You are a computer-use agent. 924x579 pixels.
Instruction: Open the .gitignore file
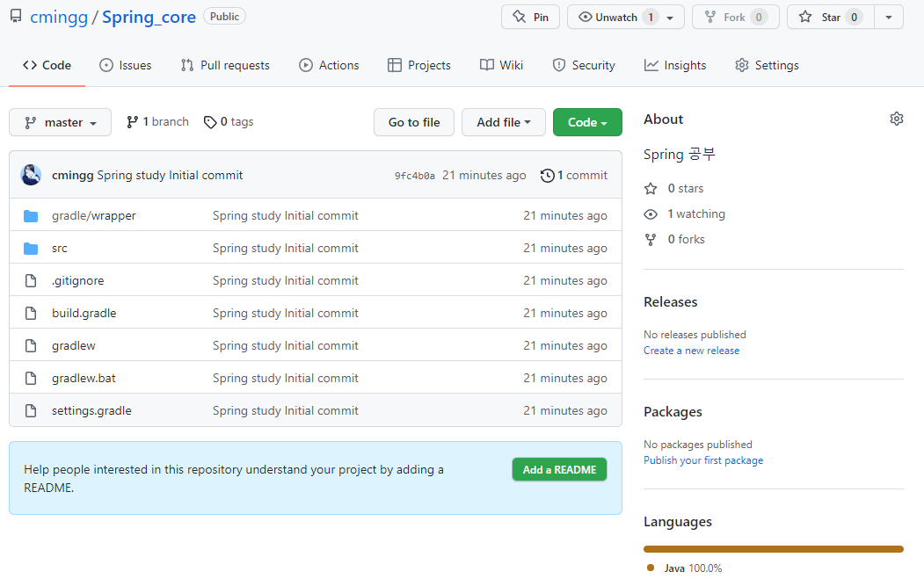tap(77, 281)
